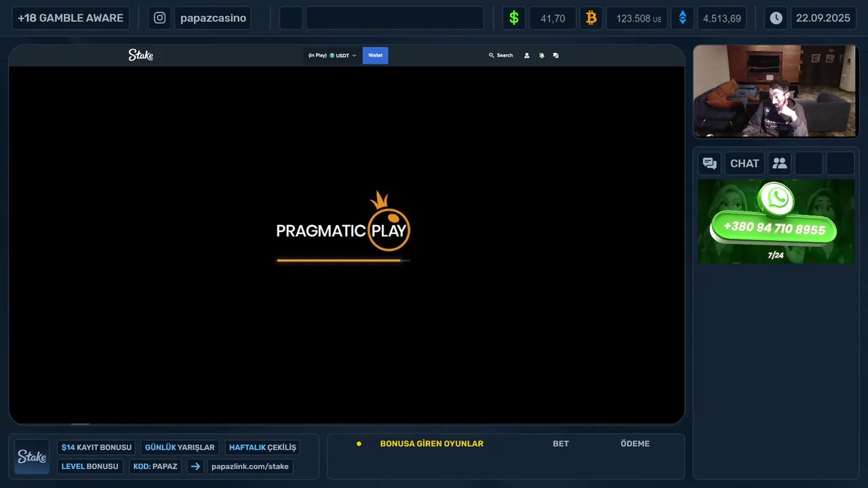Image resolution: width=868 pixels, height=488 pixels.
Task: Click the (In Play) balance label
Action: click(317, 56)
